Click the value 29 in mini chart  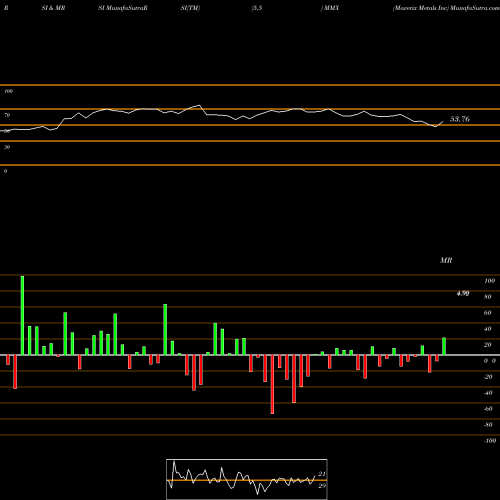coord(322,486)
